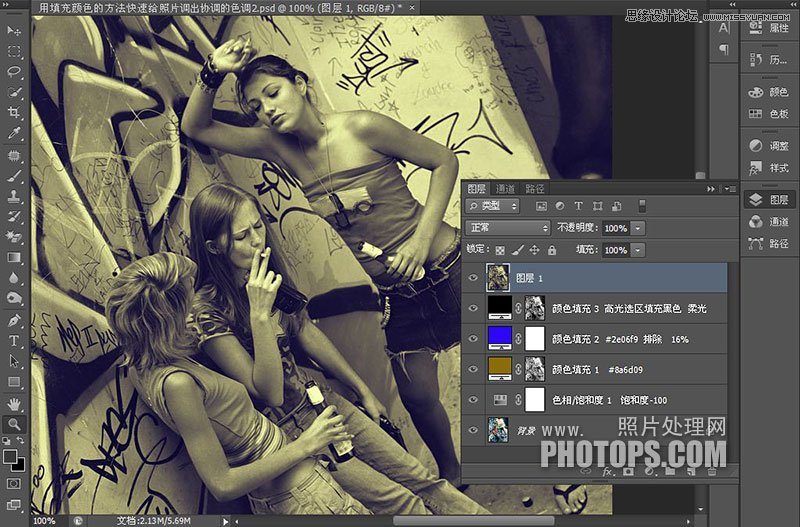
Task: Lock layer position
Action: pos(534,250)
